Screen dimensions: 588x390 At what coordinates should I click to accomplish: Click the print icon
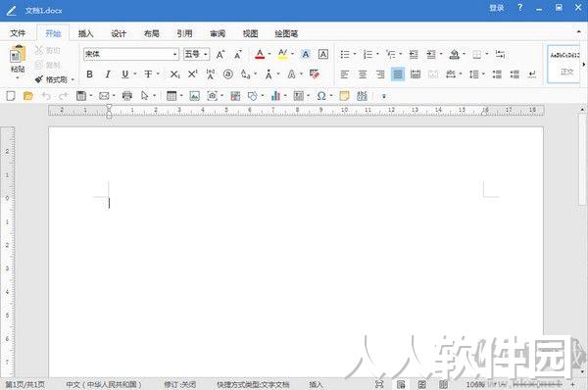click(127, 96)
